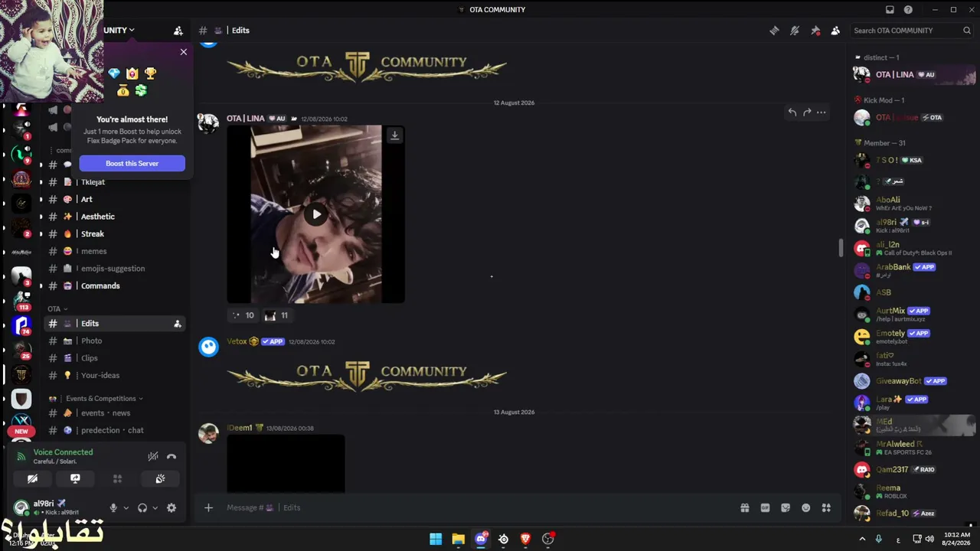Image resolution: width=980 pixels, height=551 pixels.
Task: Collapse the Events & Competitions category
Action: 96,399
